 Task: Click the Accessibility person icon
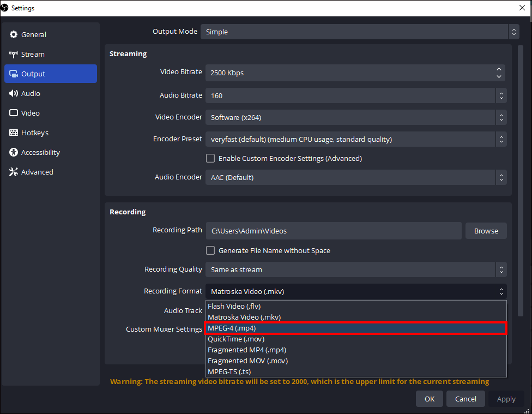point(14,153)
